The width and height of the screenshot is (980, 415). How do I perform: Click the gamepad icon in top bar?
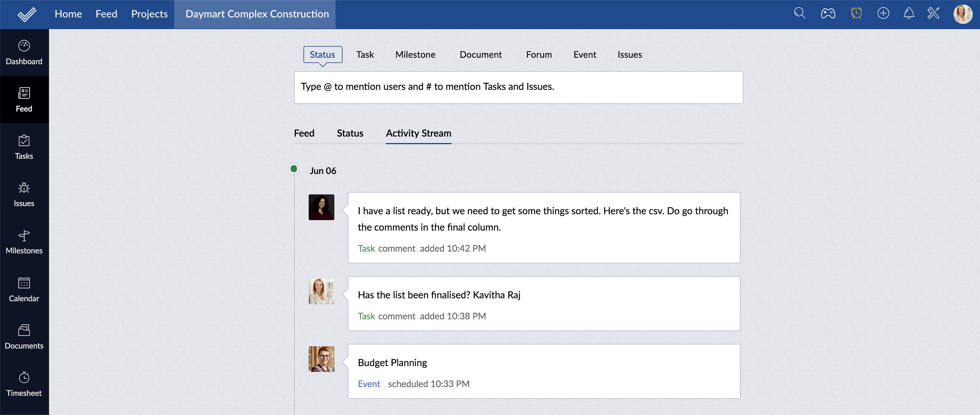tap(828, 14)
